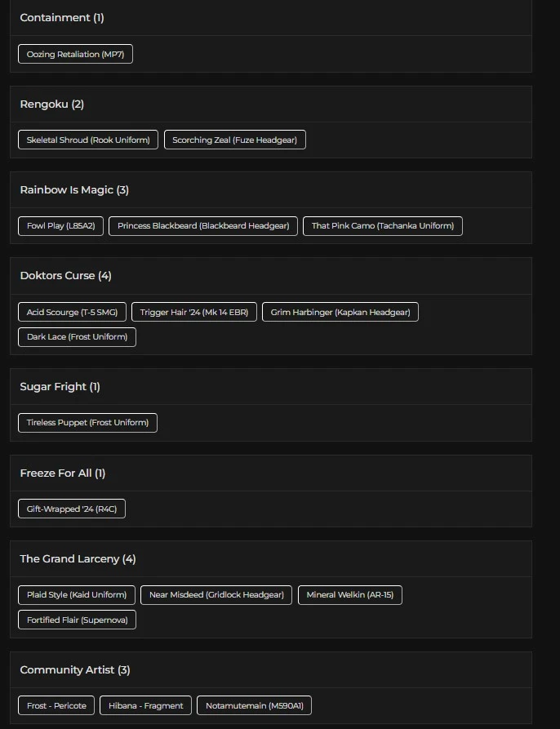This screenshot has width=560, height=729.
Task: Click Notamutemain (M590A1) tag
Action: pyautogui.click(x=254, y=705)
